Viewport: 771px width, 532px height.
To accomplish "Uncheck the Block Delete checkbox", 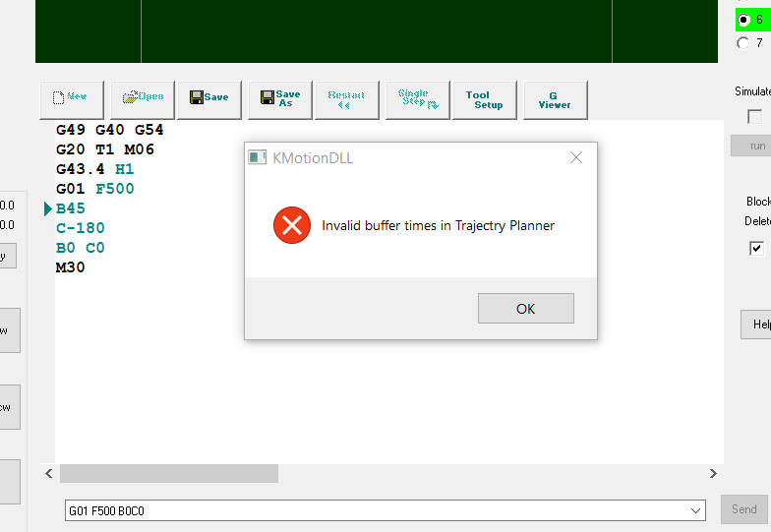I will tap(756, 248).
